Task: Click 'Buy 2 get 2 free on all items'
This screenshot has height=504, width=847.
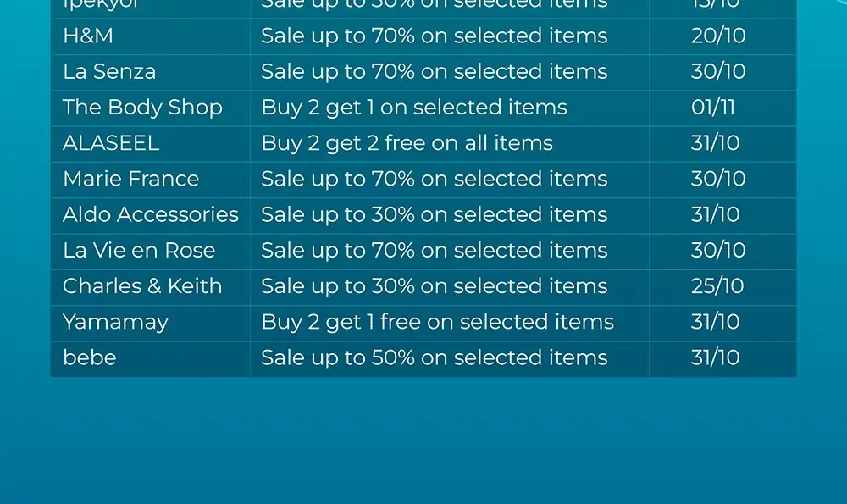Action: coord(407,143)
